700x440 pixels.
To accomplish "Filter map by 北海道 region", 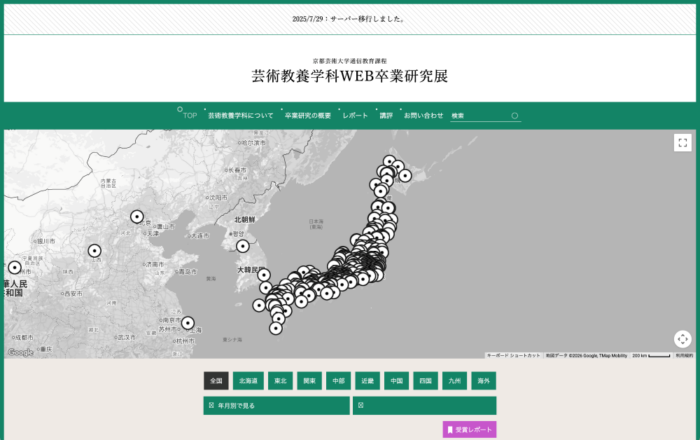I will point(248,381).
